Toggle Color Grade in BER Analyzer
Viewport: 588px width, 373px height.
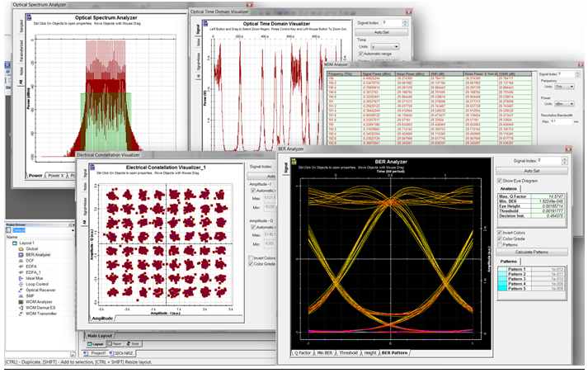point(500,238)
